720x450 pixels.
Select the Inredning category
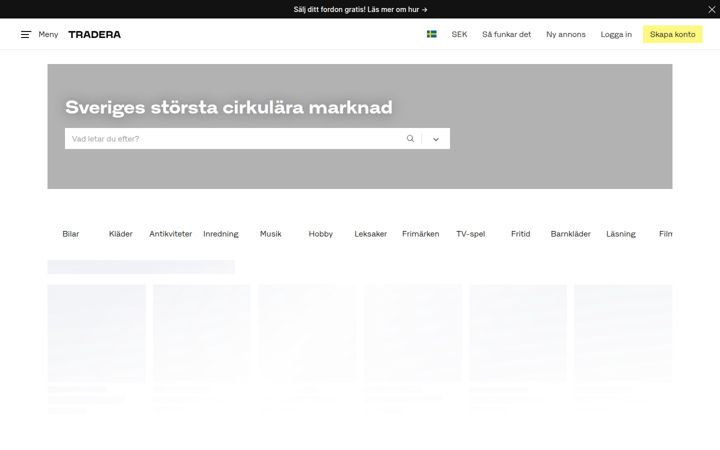pos(221,234)
